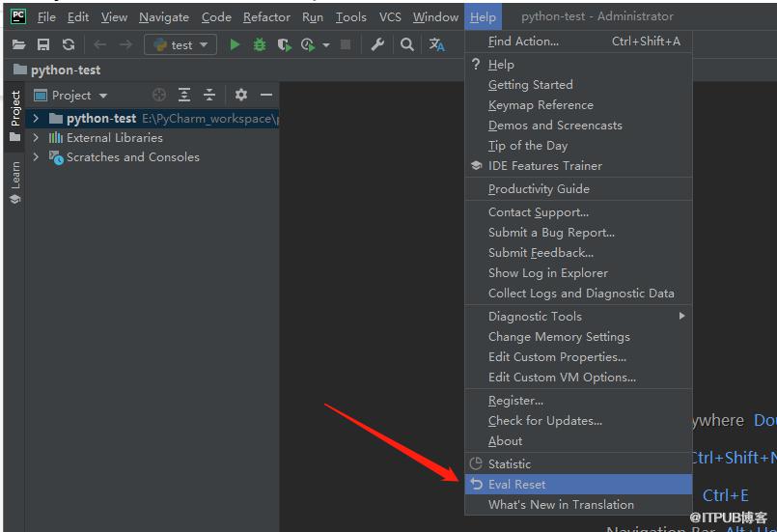Screen dimensions: 777x532
Task: Click the Stop square icon
Action: pyautogui.click(x=346, y=45)
